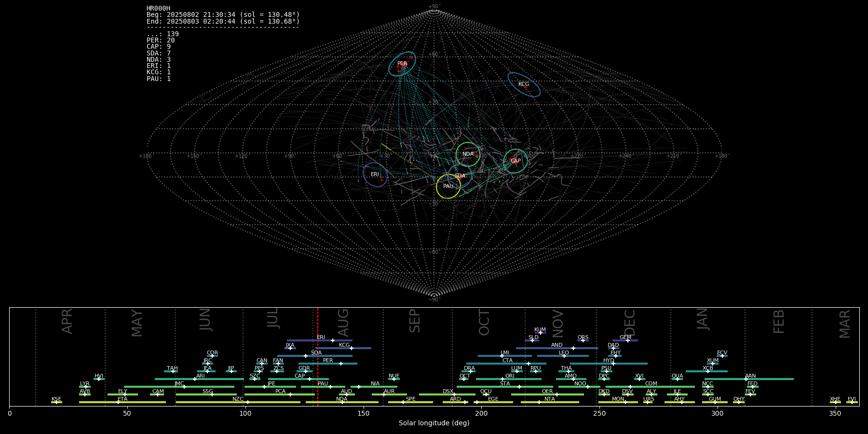Click the COM shower bar in timeline
This screenshot has height=434, width=868.
[x=651, y=387]
